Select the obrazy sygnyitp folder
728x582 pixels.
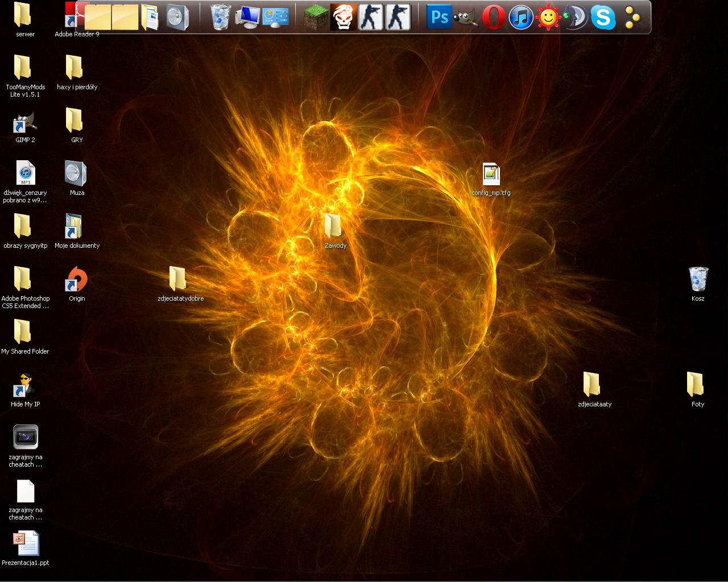click(25, 231)
